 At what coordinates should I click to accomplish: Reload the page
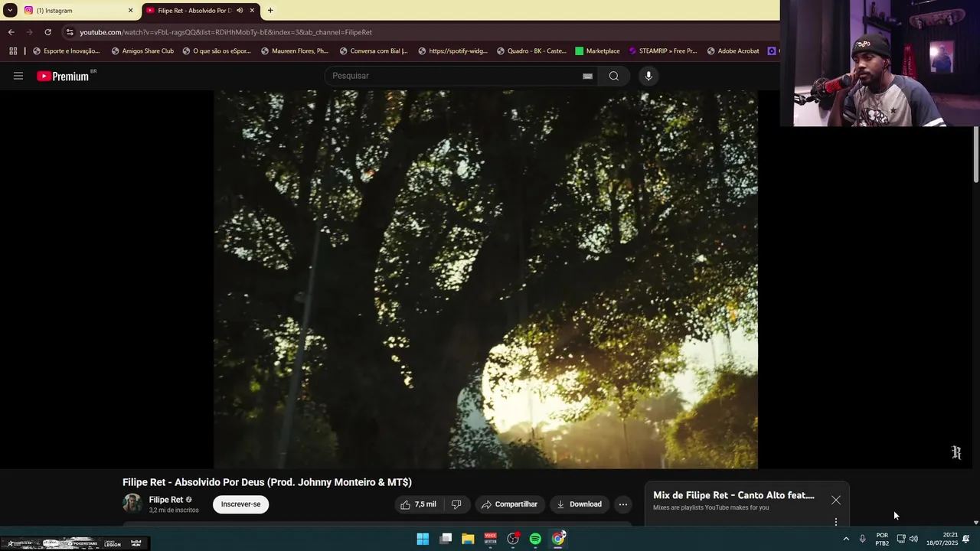(47, 32)
